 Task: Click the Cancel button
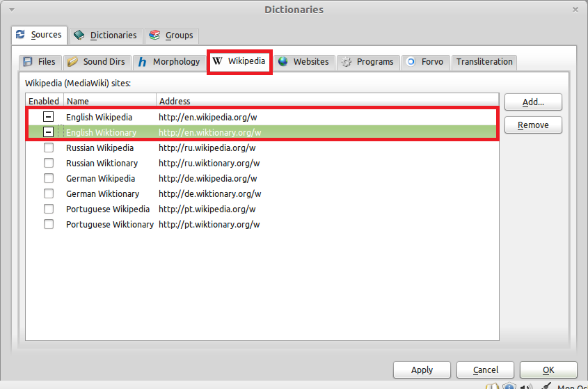click(x=485, y=370)
